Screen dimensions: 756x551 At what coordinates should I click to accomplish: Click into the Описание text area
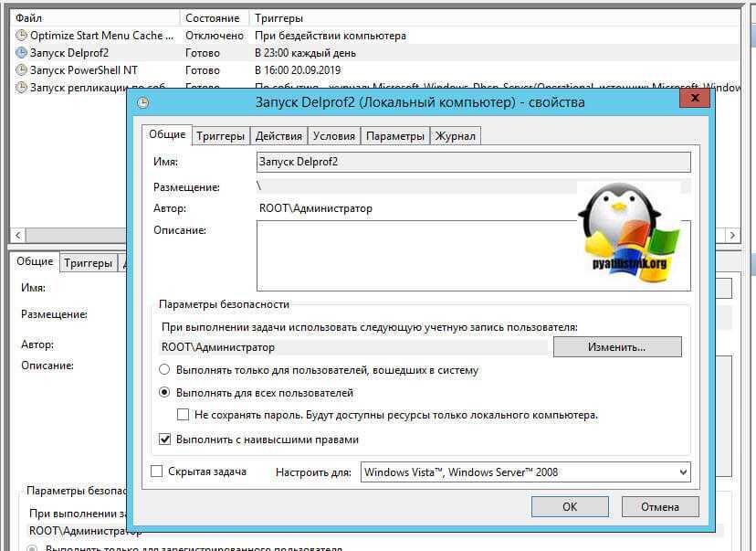pyautogui.click(x=474, y=256)
